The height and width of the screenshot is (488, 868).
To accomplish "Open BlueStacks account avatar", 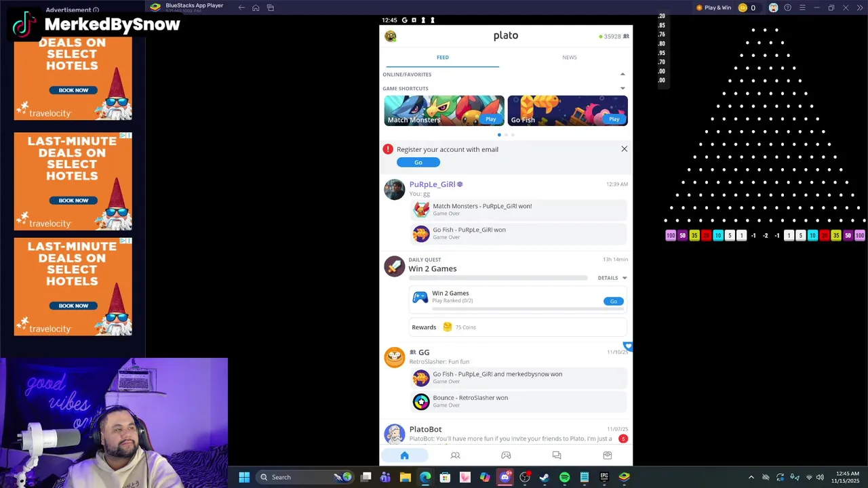I will (773, 7).
